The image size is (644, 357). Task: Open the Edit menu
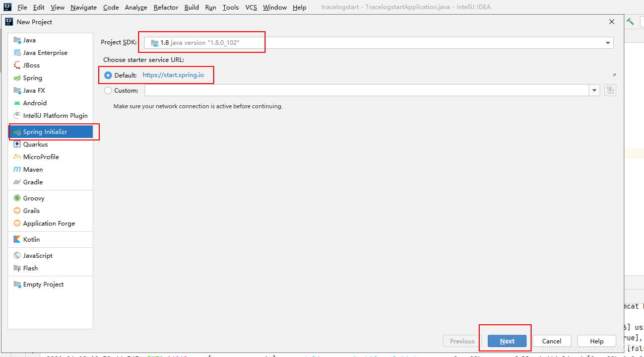(x=39, y=8)
